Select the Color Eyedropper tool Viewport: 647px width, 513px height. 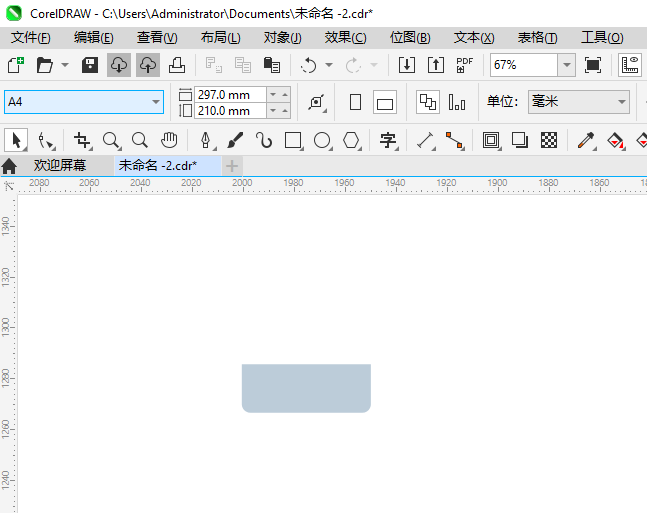click(x=586, y=140)
